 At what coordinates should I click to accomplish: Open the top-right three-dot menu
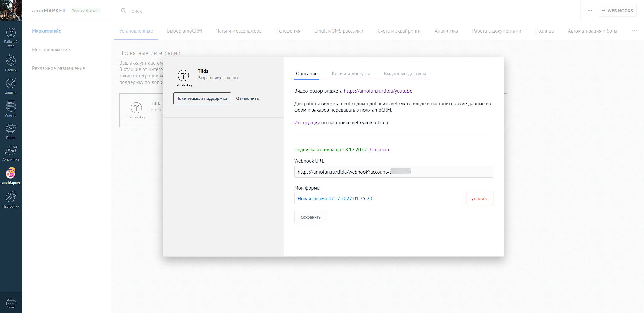[x=590, y=10]
